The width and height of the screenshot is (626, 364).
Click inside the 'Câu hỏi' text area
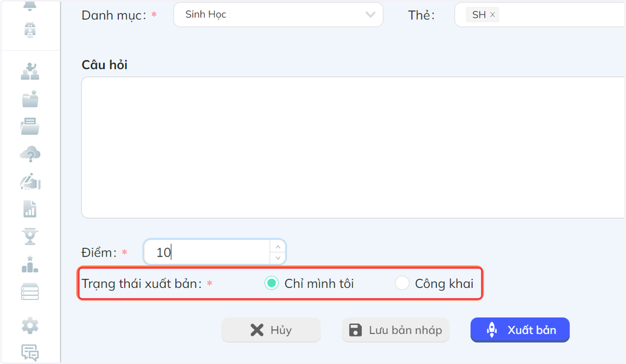[x=353, y=148]
